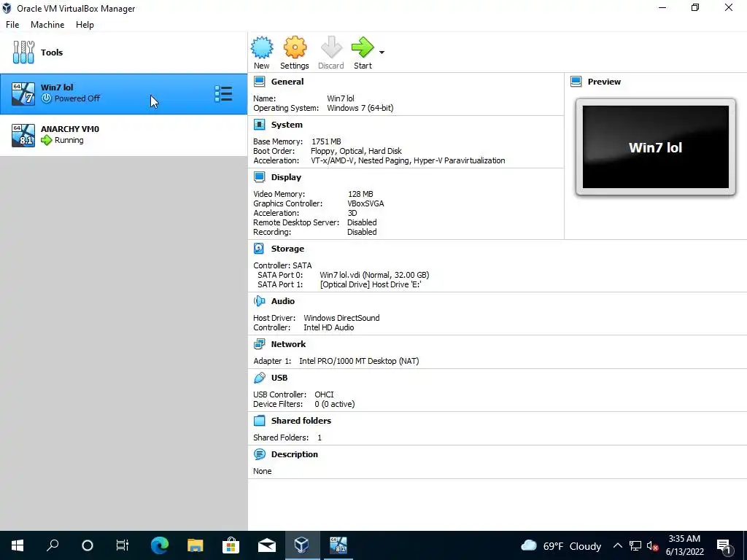Click the Intel PRO/1000 MT Desktop adapter text
This screenshot has height=560, width=747.
point(359,361)
